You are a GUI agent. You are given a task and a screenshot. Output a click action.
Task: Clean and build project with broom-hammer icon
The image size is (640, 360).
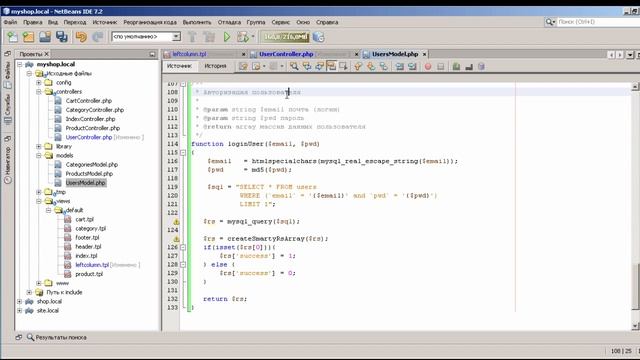[x=209, y=37]
